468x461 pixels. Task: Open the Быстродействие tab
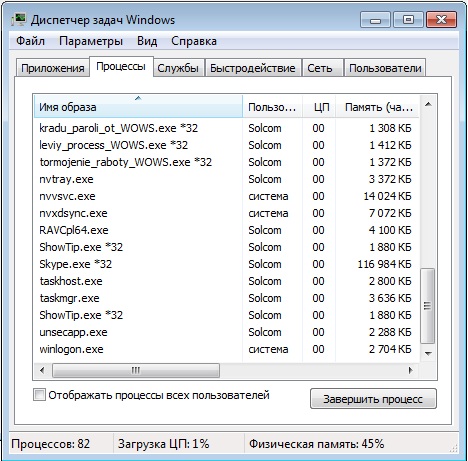pyautogui.click(x=253, y=68)
